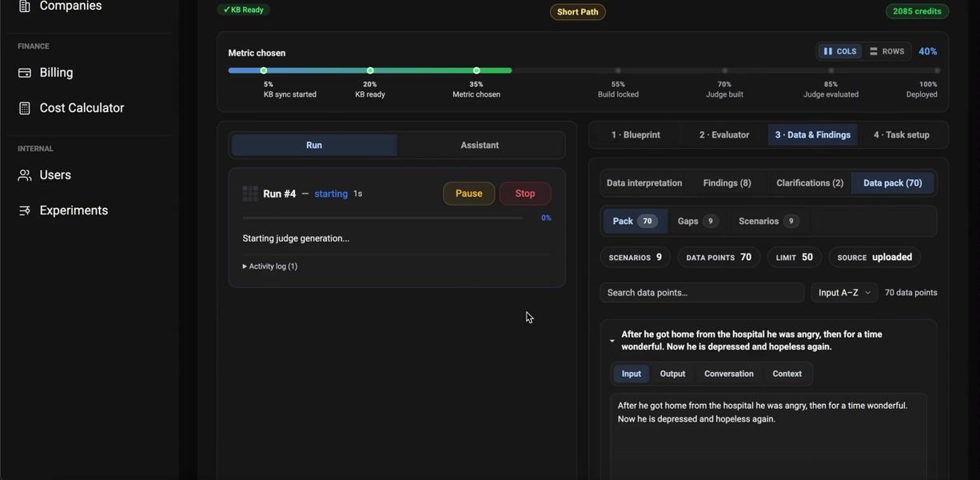Show the Conversation tab of data point

(x=729, y=374)
